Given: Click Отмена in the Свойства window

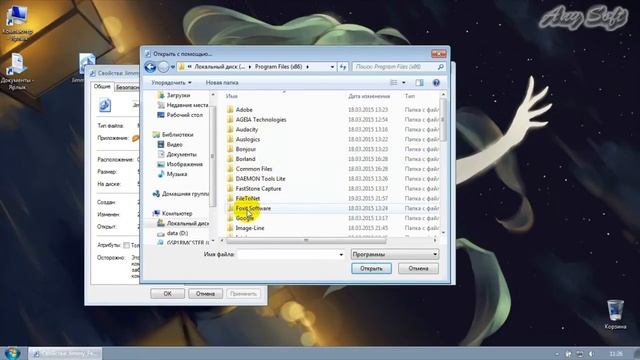Looking at the screenshot, I should tap(205, 293).
